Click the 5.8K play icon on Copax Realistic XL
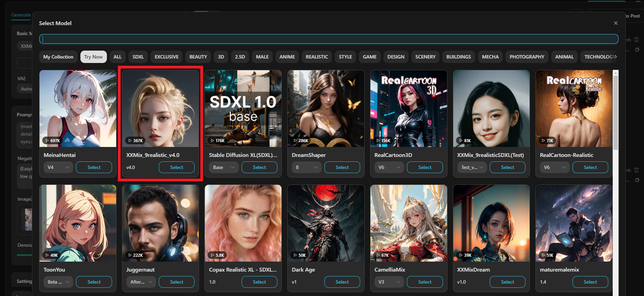644x296 pixels. point(212,255)
